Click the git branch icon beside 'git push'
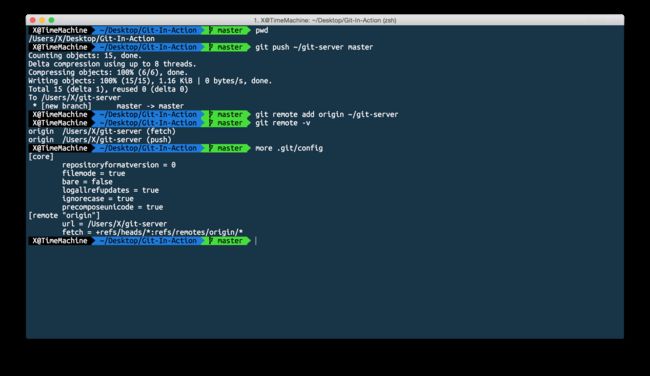This screenshot has width=650, height=376. coord(211,47)
